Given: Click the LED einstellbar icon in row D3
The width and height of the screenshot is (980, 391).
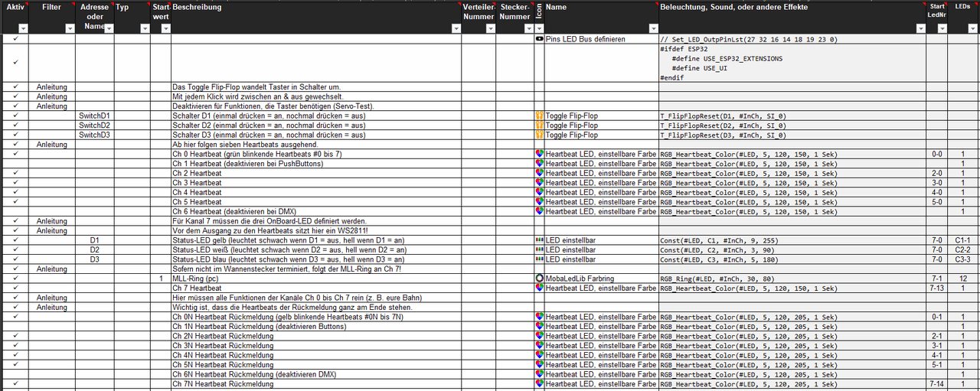Looking at the screenshot, I should coord(539,259).
